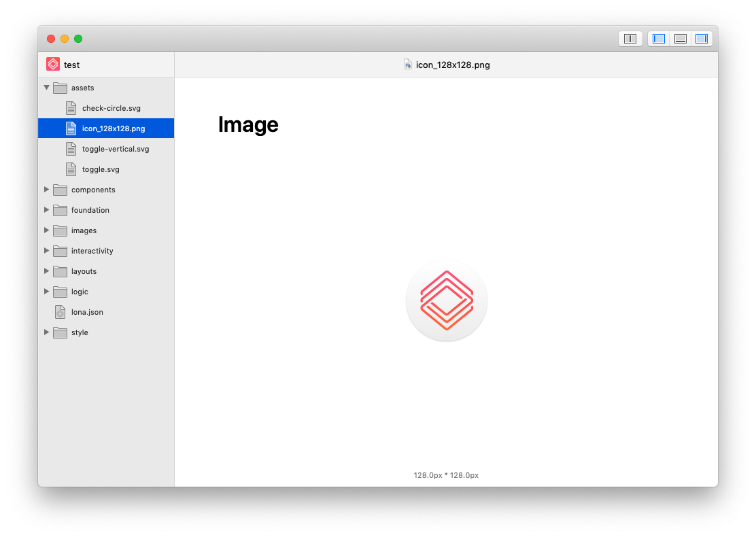This screenshot has width=756, height=537.
Task: Click the yellow minimize window button
Action: (x=65, y=39)
